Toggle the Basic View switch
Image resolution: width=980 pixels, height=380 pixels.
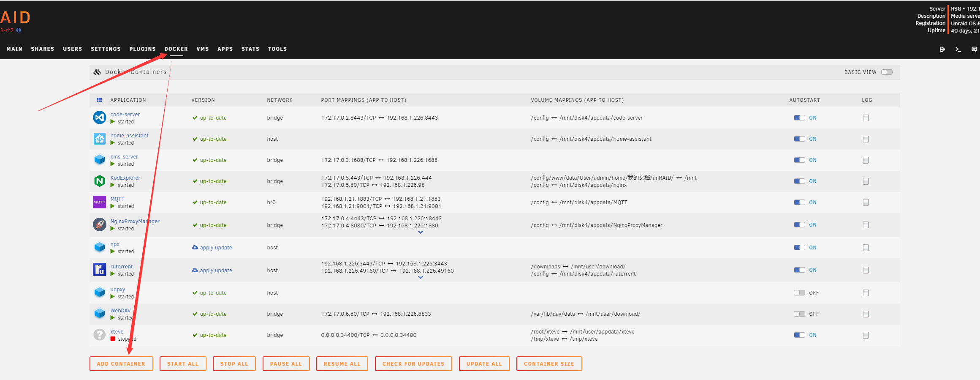click(x=887, y=72)
